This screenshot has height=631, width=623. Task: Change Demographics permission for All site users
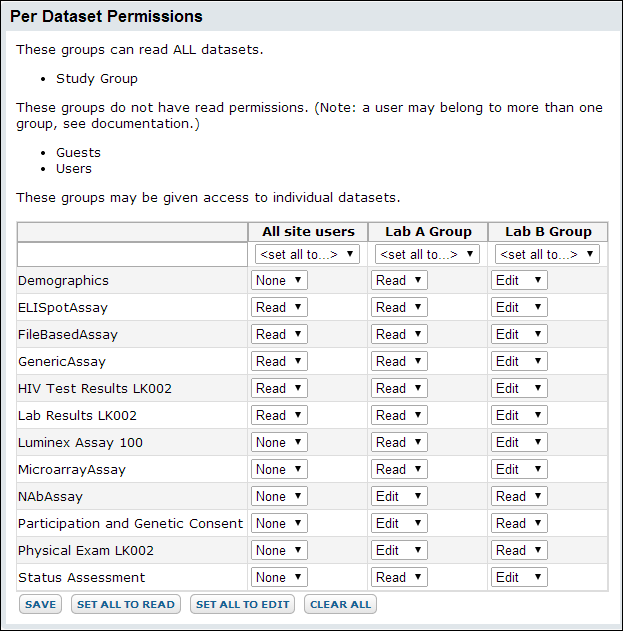[279, 280]
